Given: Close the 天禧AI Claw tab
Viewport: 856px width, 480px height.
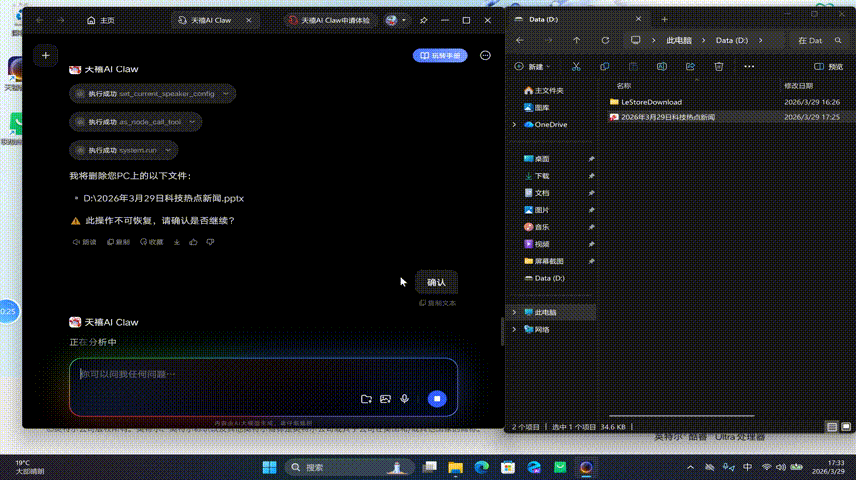Looking at the screenshot, I should [249, 20].
